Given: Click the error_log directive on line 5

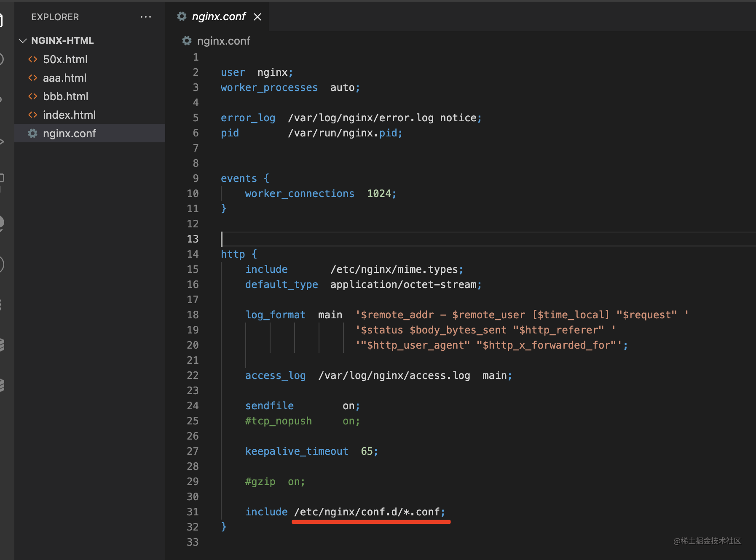Looking at the screenshot, I should point(248,118).
